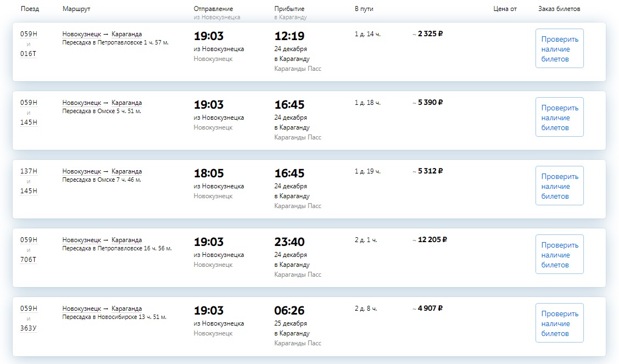This screenshot has height=364, width=619.
Task: Open train 706Т details link
Action: click(x=29, y=260)
